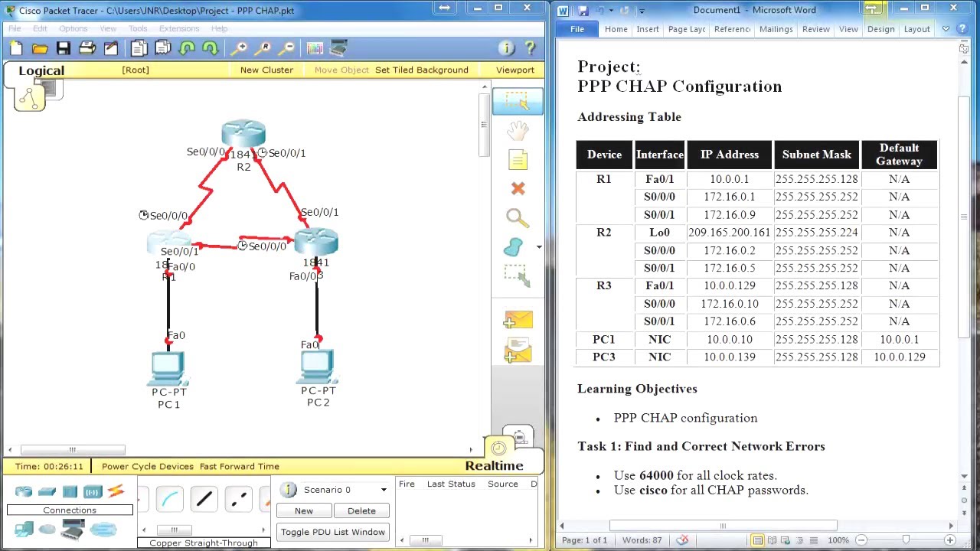This screenshot has width=980, height=551.
Task: Select the red X Delete tool
Action: point(518,188)
